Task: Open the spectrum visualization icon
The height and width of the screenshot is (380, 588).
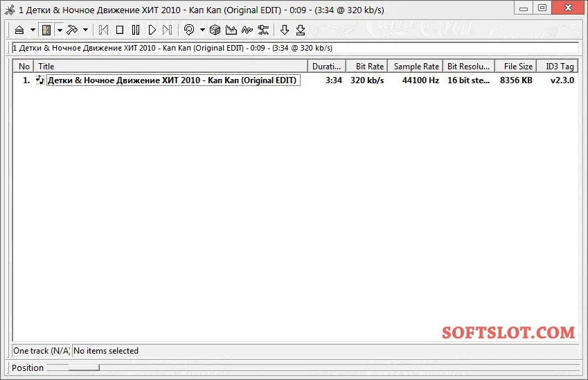Action: coord(231,30)
